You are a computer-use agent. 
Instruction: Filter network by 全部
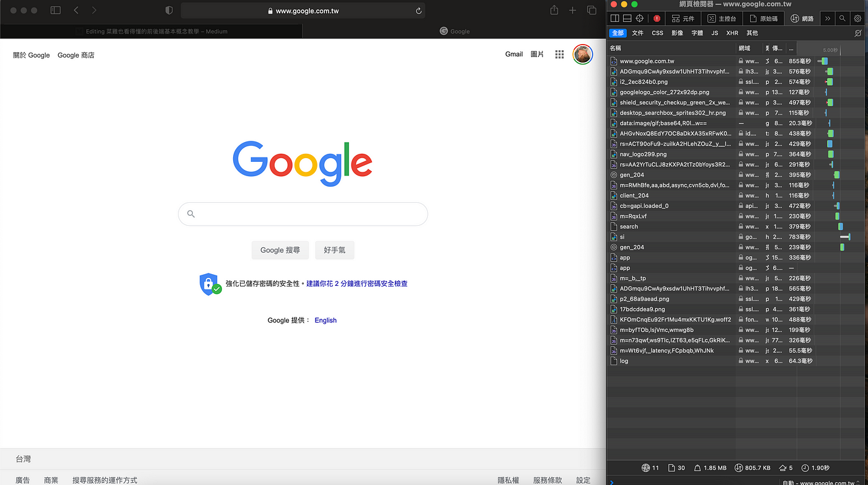[618, 33]
